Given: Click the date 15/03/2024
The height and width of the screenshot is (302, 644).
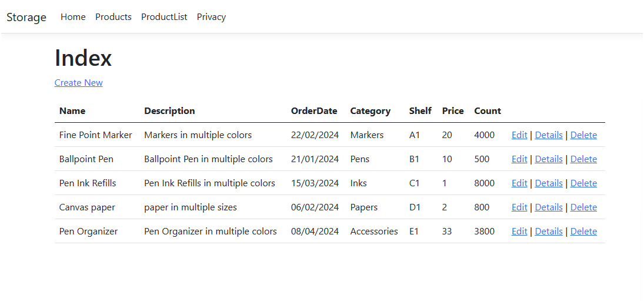Looking at the screenshot, I should (315, 183).
